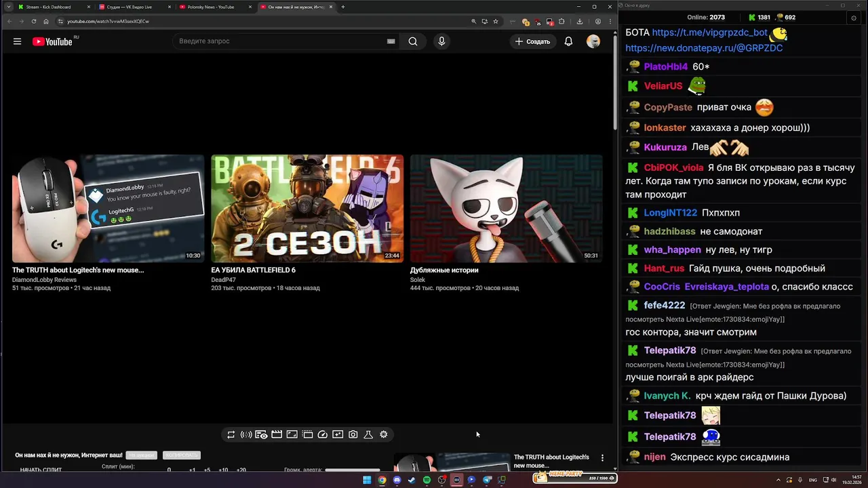
Task: Open the YouTube notifications bell
Action: click(x=568, y=41)
